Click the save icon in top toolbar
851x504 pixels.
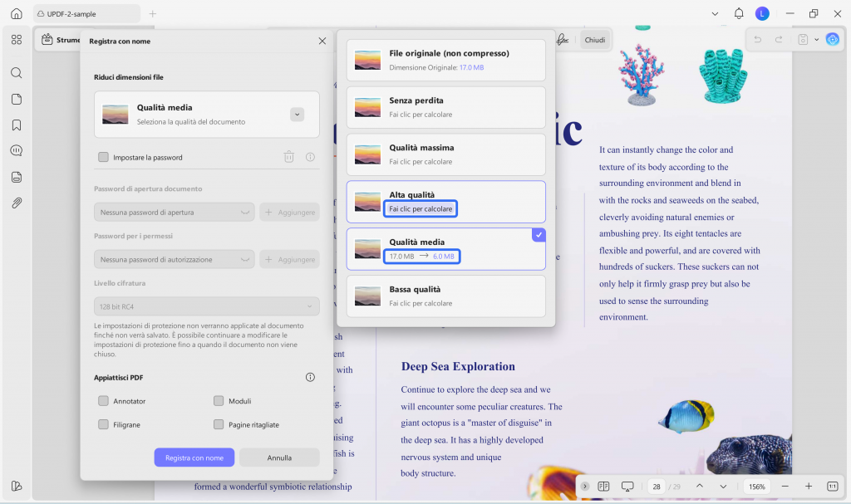[x=803, y=40]
